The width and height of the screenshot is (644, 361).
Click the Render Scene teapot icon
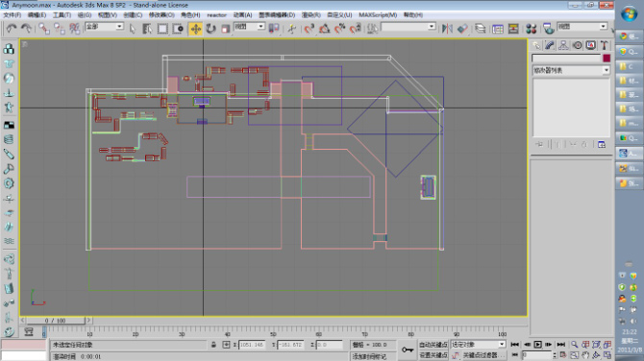coord(548,28)
